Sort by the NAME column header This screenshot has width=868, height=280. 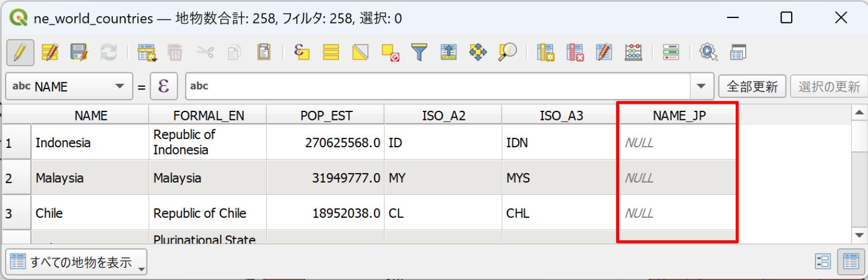click(x=91, y=115)
